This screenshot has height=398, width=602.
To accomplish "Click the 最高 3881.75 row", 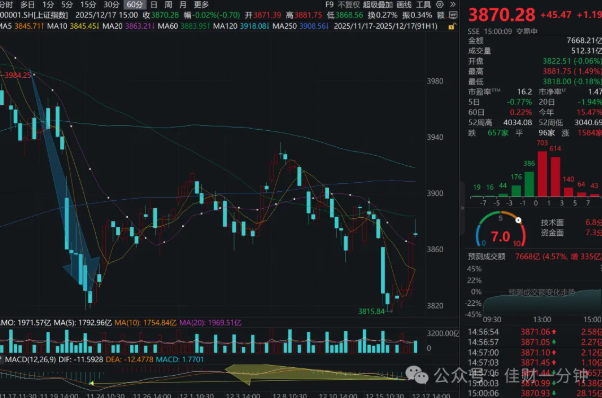I will pos(535,71).
